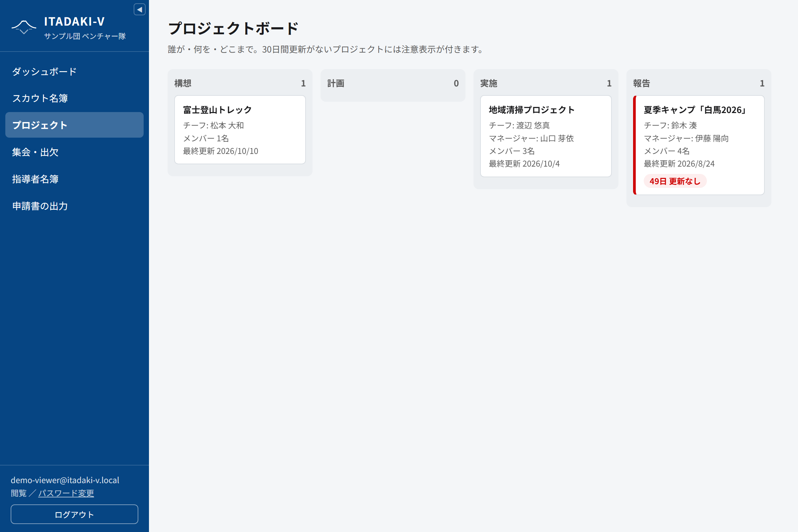The width and height of the screenshot is (798, 532).
Task: Click demo-viewer@itadaki-v.local account email
Action: (65, 480)
